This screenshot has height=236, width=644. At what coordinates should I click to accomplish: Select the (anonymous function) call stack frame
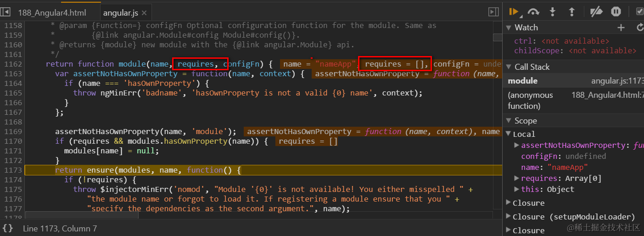pos(574,100)
